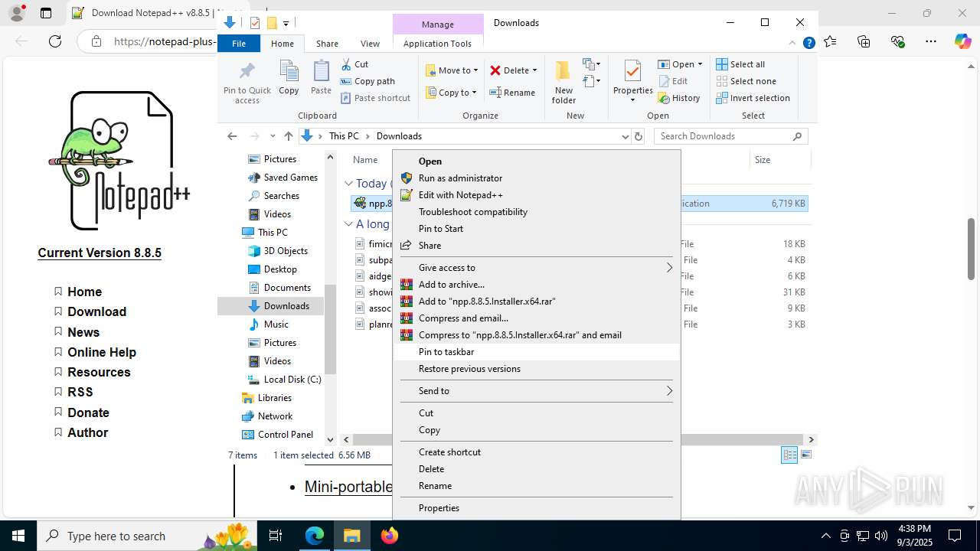Click the Explorer back arrow
Image resolution: width=980 pixels, height=551 pixels.
(232, 136)
